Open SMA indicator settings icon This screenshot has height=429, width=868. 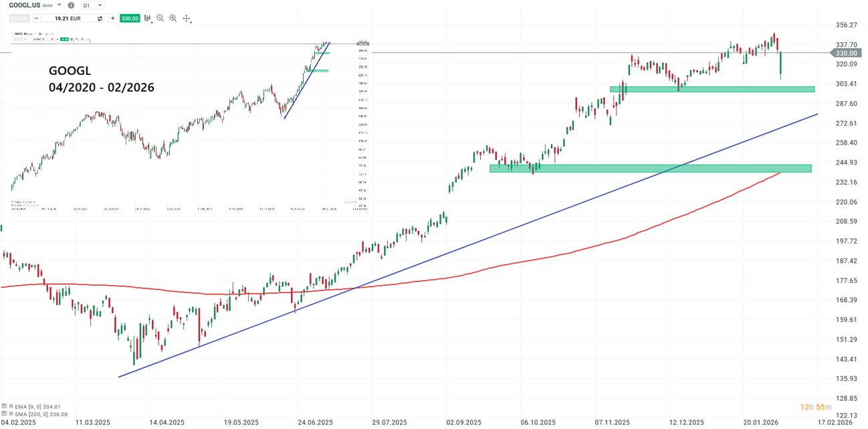tap(5, 414)
